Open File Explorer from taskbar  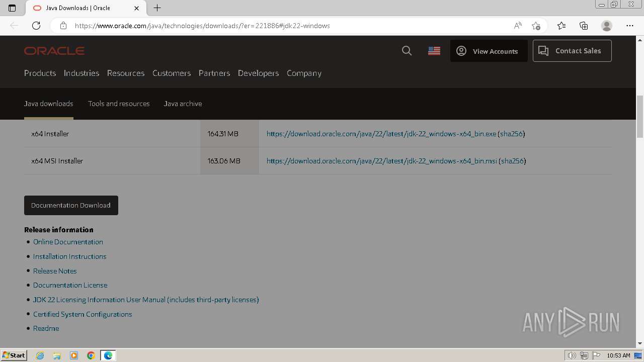point(57,355)
